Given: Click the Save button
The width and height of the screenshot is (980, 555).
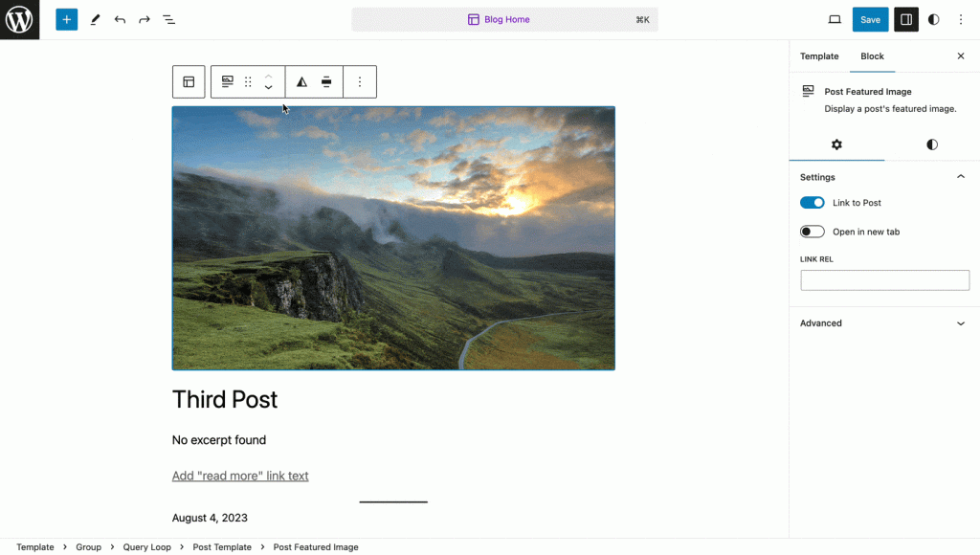Looking at the screenshot, I should coord(870,19).
